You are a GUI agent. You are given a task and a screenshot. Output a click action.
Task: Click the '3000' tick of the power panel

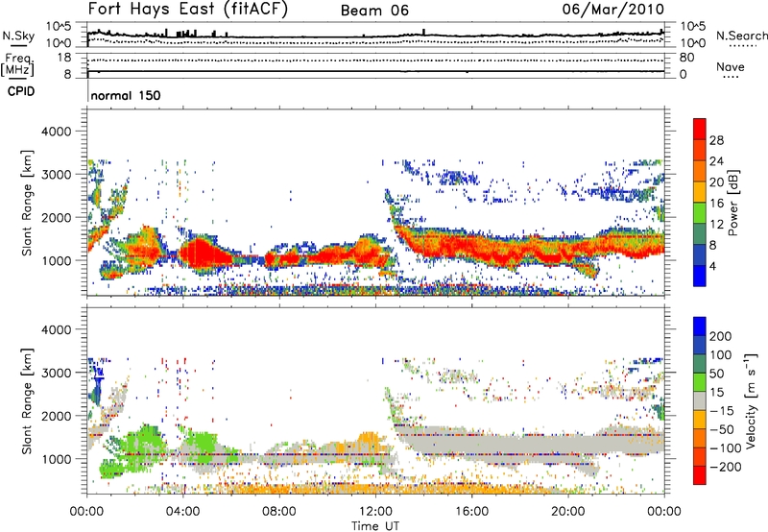[56, 175]
